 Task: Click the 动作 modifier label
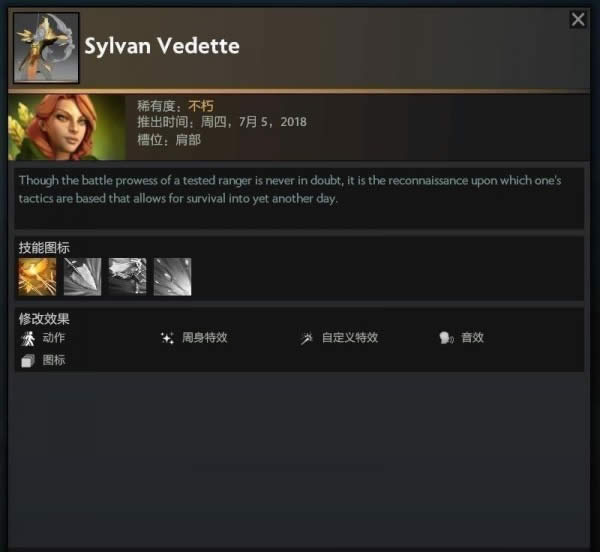pos(54,338)
